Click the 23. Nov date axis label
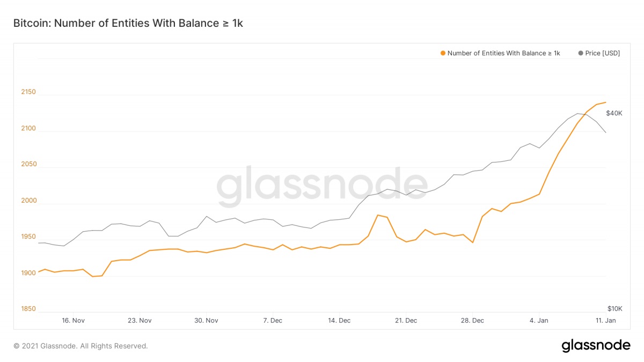The image size is (644, 362). point(140,320)
